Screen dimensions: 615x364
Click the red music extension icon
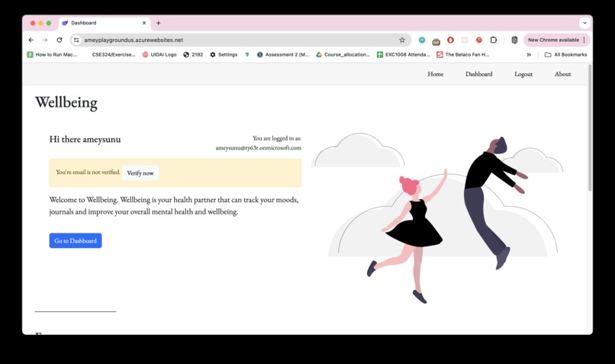[x=479, y=40]
